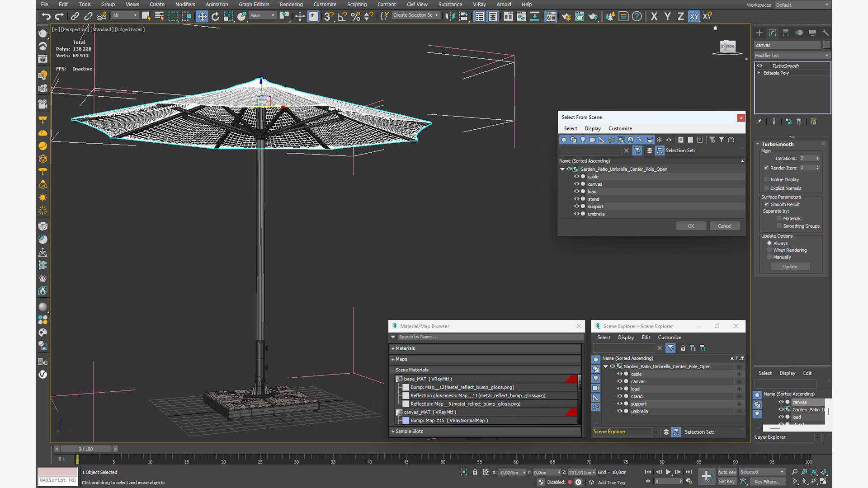Viewport: 868px width, 488px height.
Task: Click the ViewCube in the viewport
Action: pyautogui.click(x=727, y=47)
